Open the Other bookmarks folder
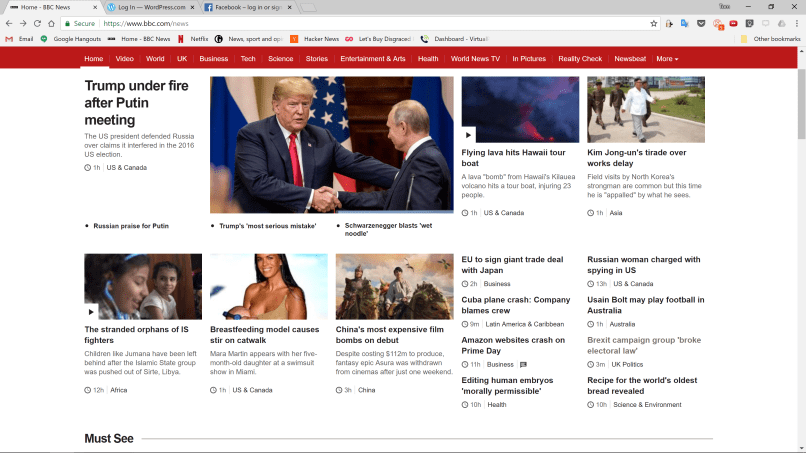The height and width of the screenshot is (453, 806). [771, 39]
